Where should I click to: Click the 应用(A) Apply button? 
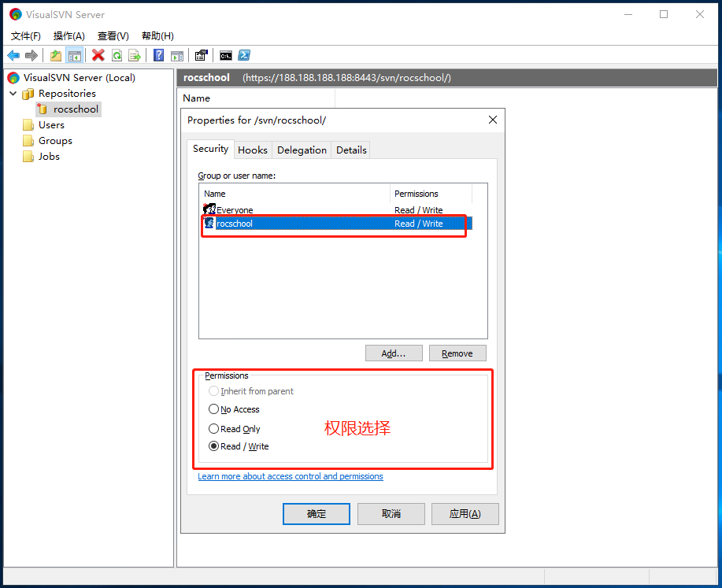(465, 513)
